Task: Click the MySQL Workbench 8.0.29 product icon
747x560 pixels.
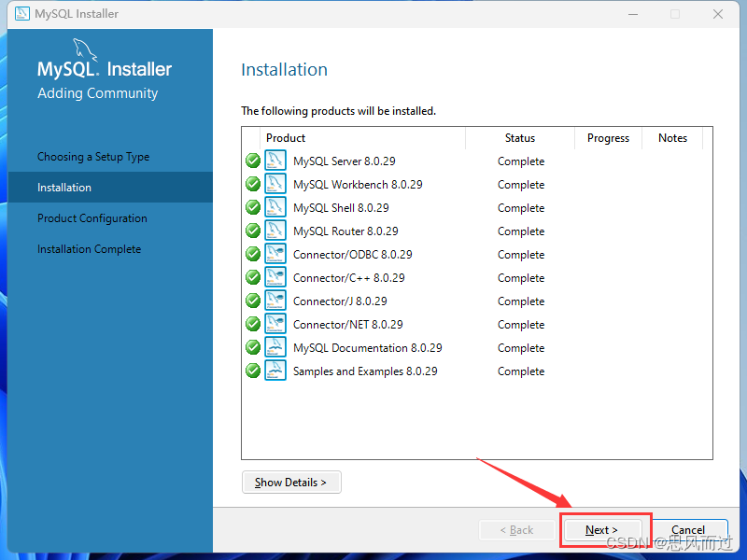Action: [275, 184]
